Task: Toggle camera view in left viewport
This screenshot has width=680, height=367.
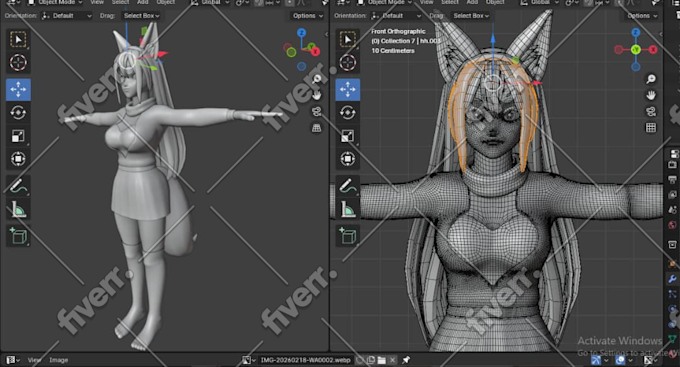Action: [317, 111]
